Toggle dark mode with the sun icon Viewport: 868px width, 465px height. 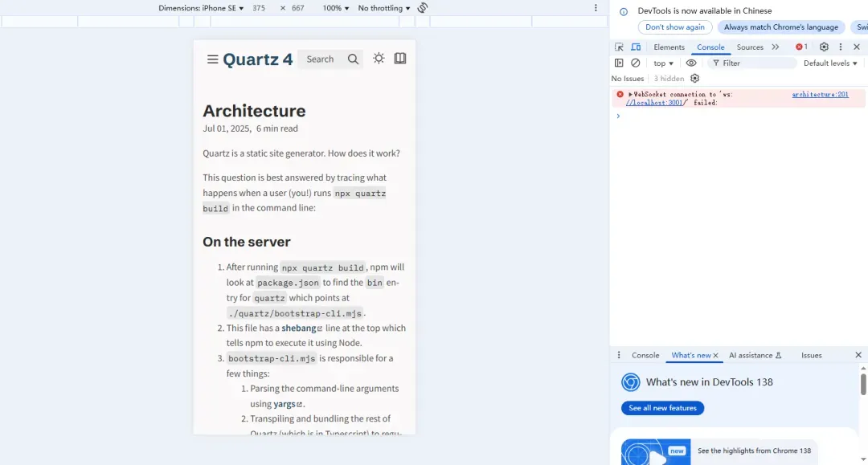coord(379,58)
